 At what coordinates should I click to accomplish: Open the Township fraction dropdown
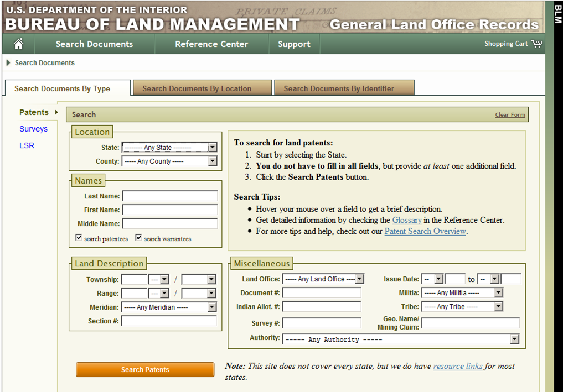pyautogui.click(x=199, y=279)
